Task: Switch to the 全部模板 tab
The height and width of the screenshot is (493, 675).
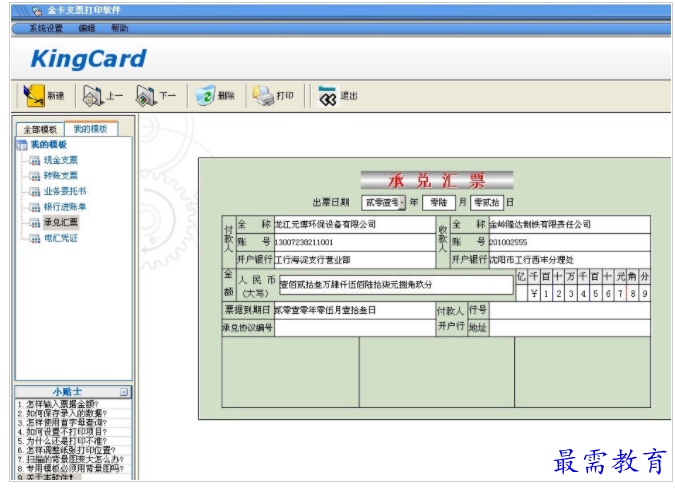Action: (40, 129)
